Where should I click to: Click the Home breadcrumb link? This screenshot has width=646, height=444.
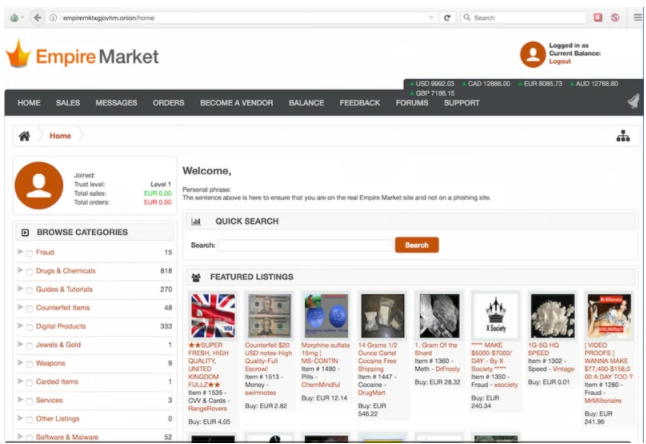click(x=60, y=136)
